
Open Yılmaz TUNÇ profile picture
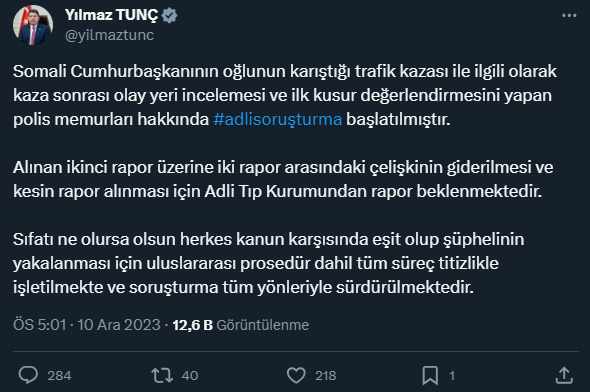click(33, 25)
